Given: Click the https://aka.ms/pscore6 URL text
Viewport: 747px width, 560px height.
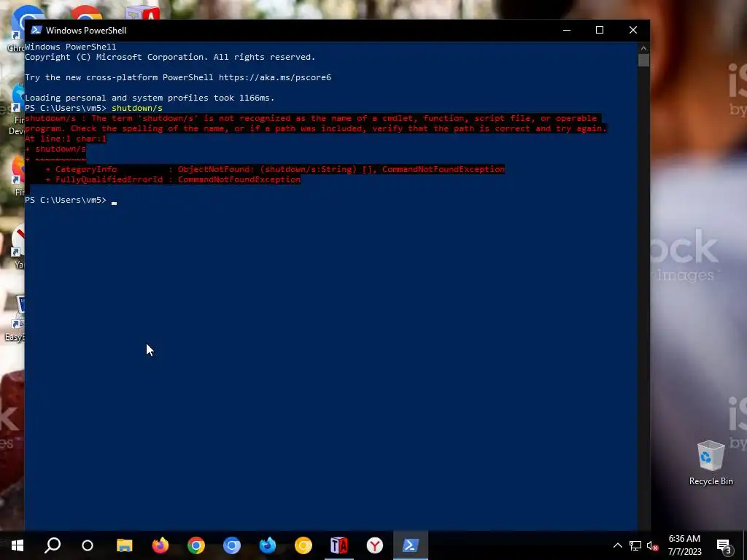Looking at the screenshot, I should [275, 77].
